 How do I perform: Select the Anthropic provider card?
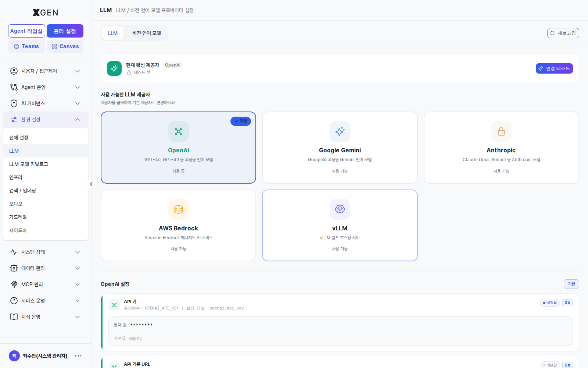[501, 148]
